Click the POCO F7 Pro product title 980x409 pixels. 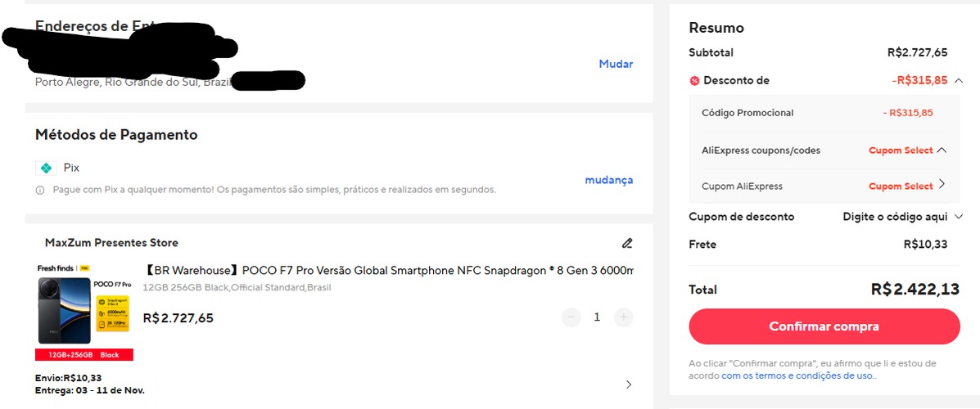[388, 271]
